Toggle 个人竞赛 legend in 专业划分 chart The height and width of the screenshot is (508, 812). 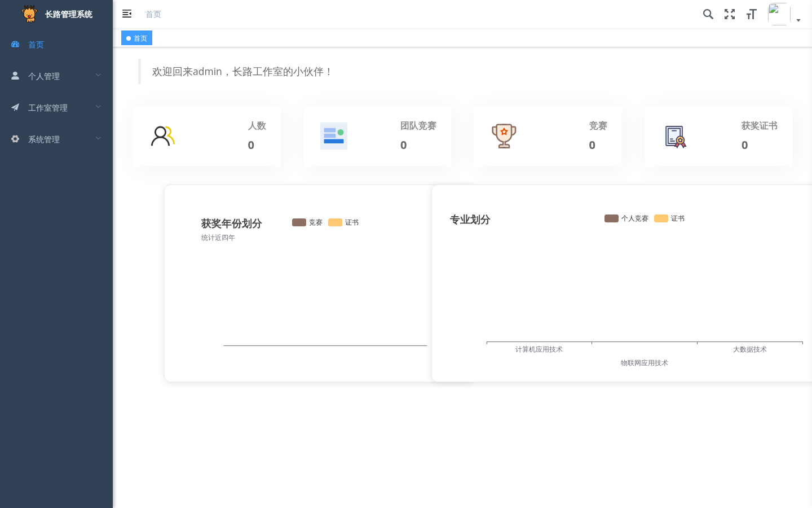pos(626,218)
